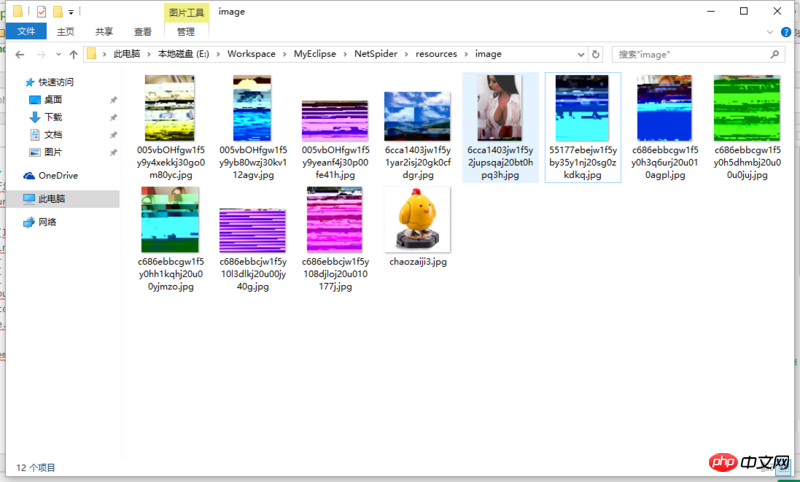This screenshot has width=800, height=482.
Task: Select thumbnail 005vbOHfgw1f5y9yeanf4j30p00fe41h.jpg
Action: click(x=335, y=121)
